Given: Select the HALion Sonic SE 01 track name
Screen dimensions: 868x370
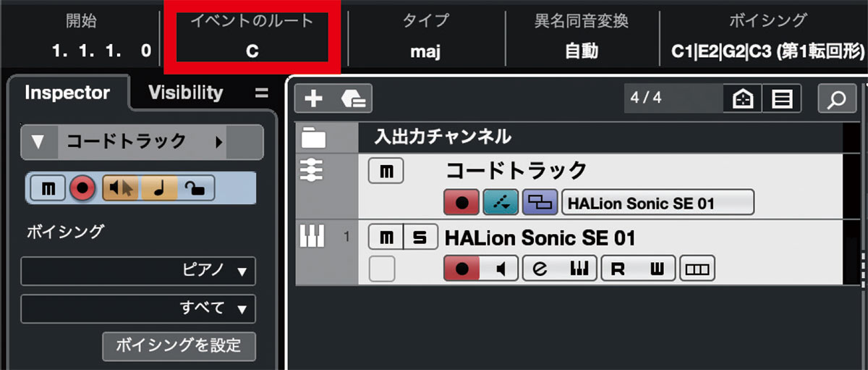Looking at the screenshot, I should 540,237.
